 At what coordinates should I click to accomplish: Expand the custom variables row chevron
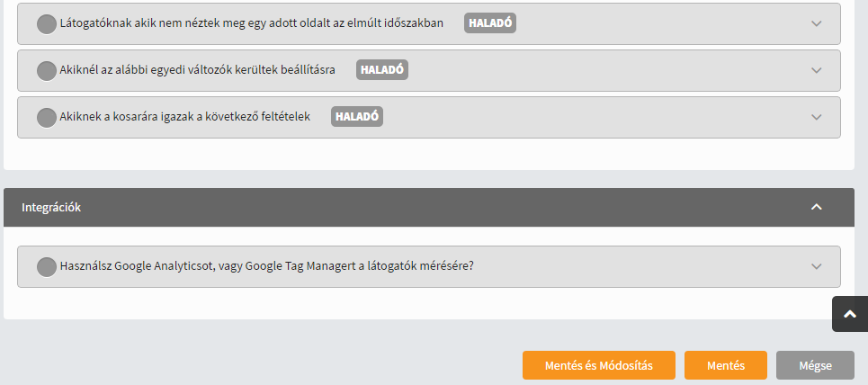pos(816,70)
